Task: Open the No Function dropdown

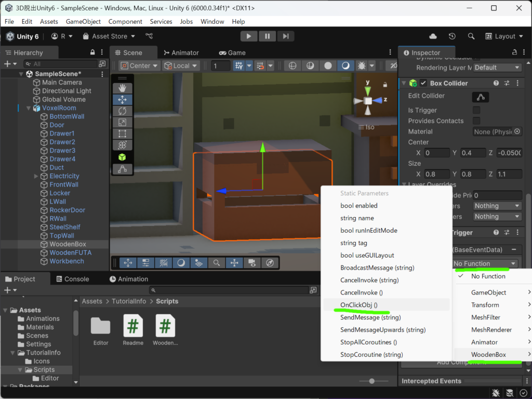Action: click(485, 263)
